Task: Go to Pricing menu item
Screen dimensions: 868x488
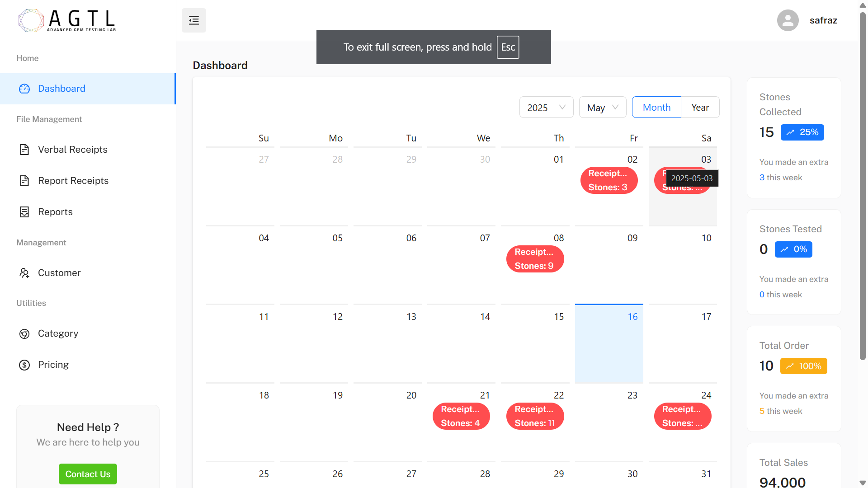Action: (53, 365)
